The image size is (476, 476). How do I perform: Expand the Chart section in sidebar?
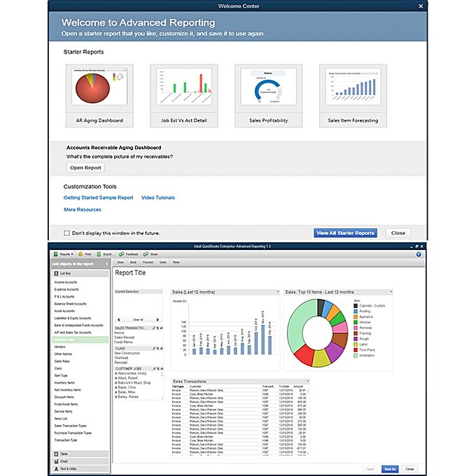tap(64, 461)
